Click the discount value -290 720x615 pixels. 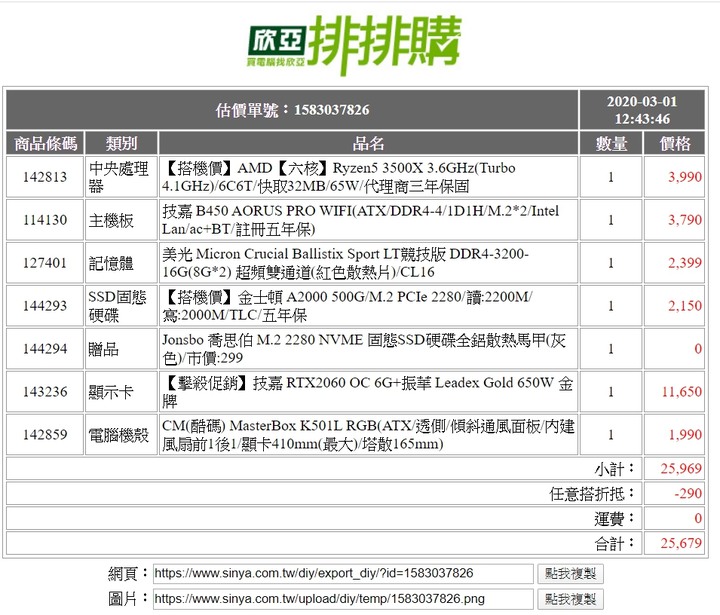[x=688, y=493]
